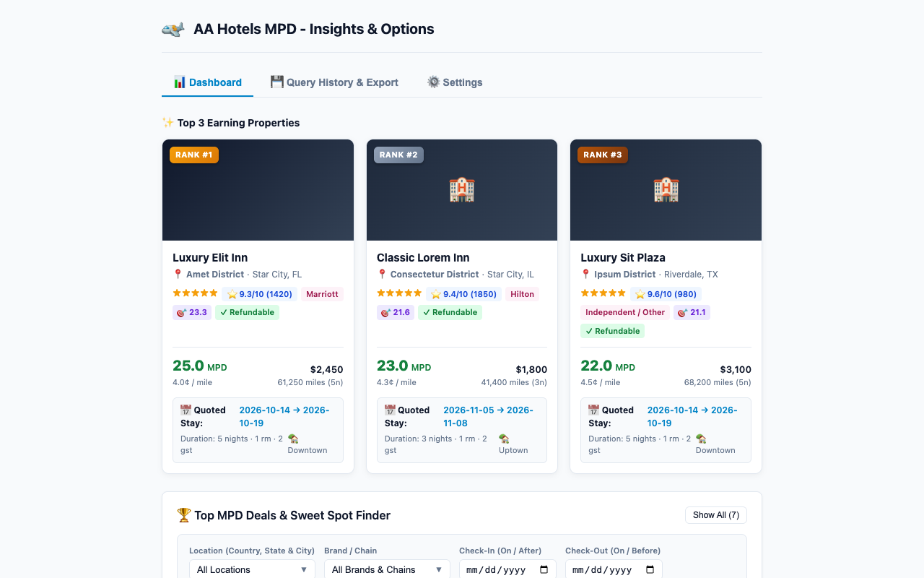924x578 pixels.
Task: Open the Brand / Chain dropdown
Action: pos(387,569)
